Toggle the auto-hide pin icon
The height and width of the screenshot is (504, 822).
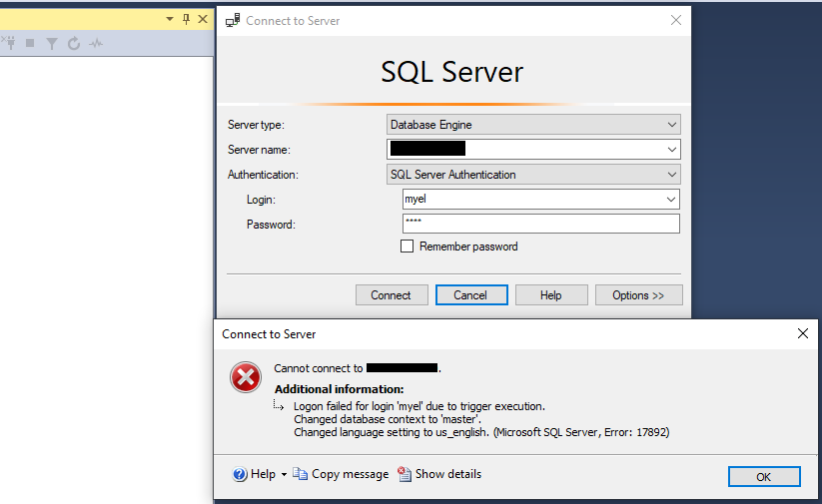[x=186, y=19]
